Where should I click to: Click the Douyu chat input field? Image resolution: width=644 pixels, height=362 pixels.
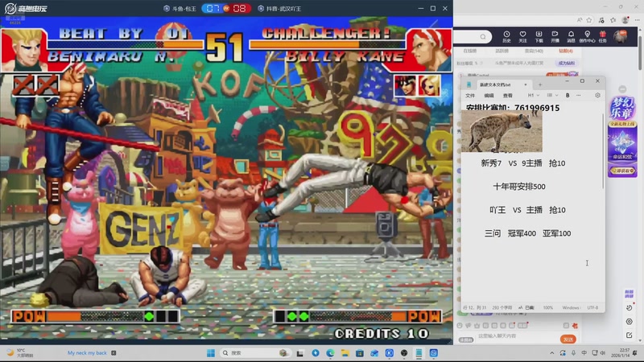tap(515, 336)
